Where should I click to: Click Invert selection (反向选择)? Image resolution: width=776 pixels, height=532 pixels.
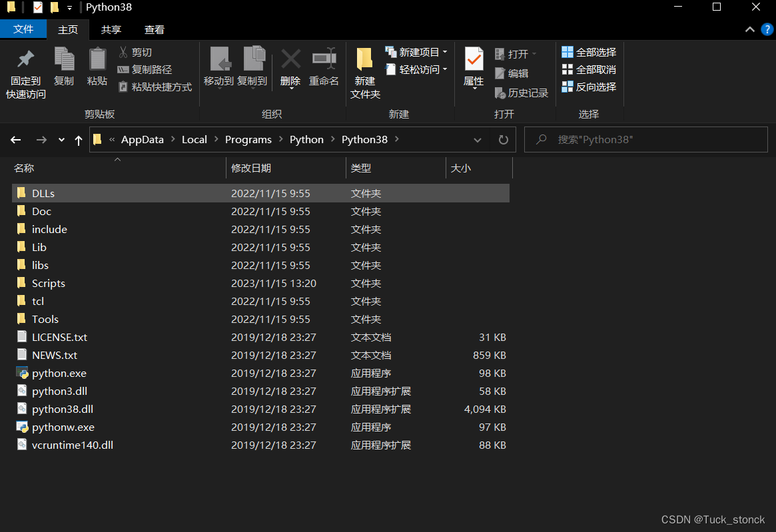(589, 87)
